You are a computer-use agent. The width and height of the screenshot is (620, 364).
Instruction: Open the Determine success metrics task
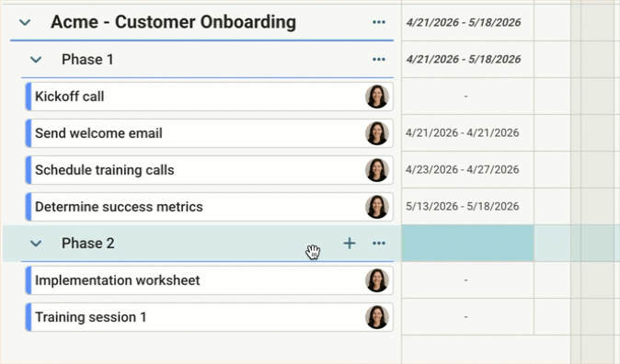(210, 207)
